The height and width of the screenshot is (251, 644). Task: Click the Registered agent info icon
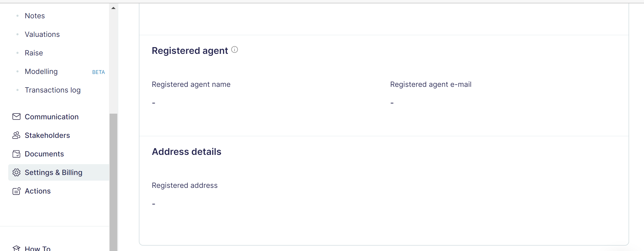(235, 49)
